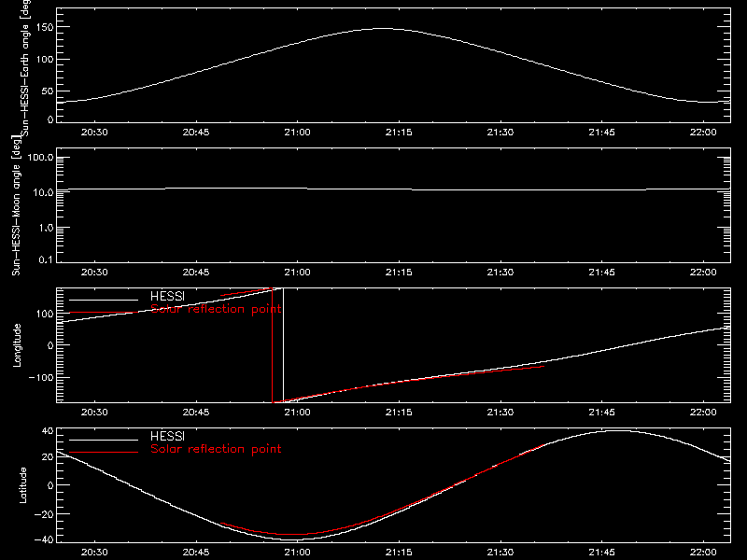The image size is (747, 560).
Task: Click the white HESSI legend line in Latitude plot
Action: [104, 440]
